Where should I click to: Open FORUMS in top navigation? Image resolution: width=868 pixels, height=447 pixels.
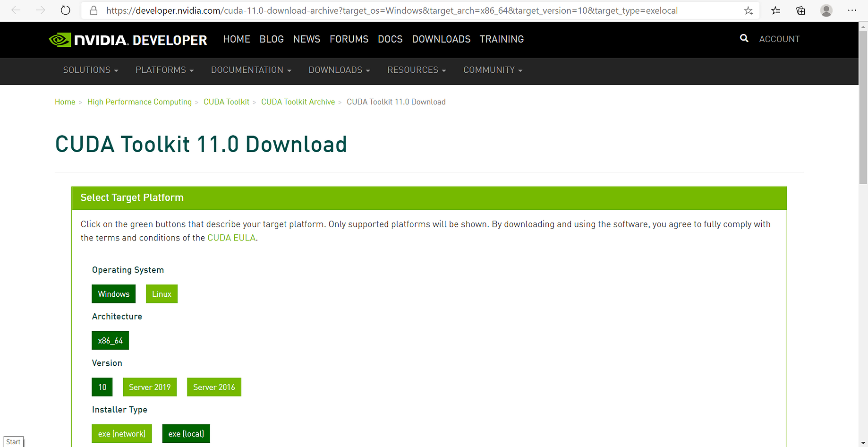tap(349, 39)
